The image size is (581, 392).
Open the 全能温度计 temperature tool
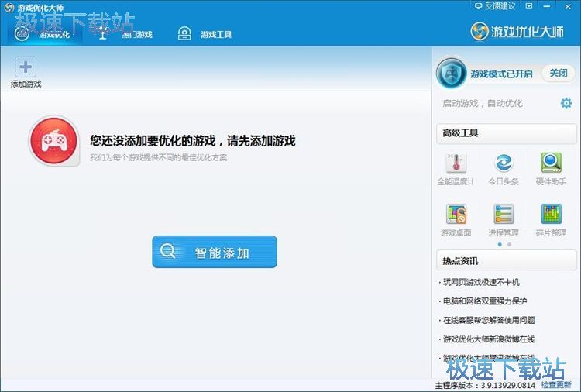click(x=456, y=163)
